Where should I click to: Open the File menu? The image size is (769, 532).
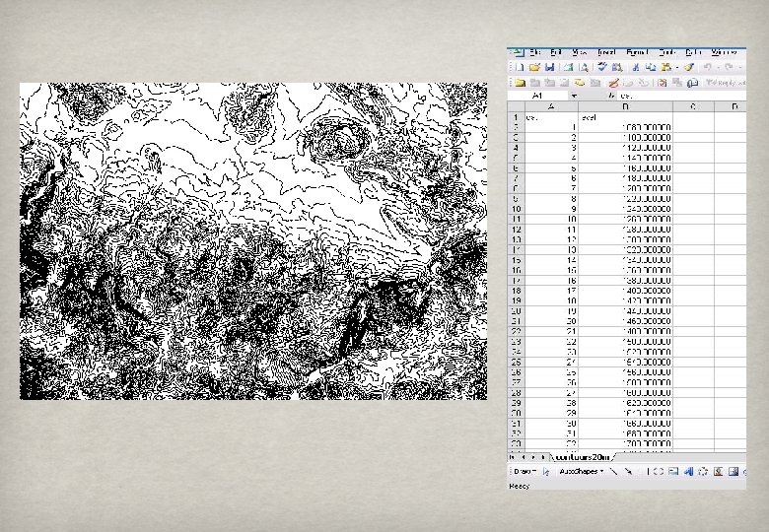(x=535, y=52)
